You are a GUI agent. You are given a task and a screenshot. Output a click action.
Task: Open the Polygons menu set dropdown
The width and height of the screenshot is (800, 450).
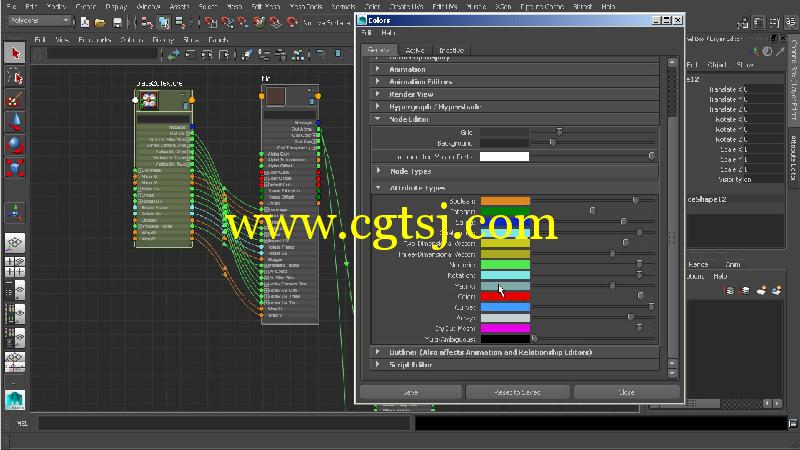(40, 21)
